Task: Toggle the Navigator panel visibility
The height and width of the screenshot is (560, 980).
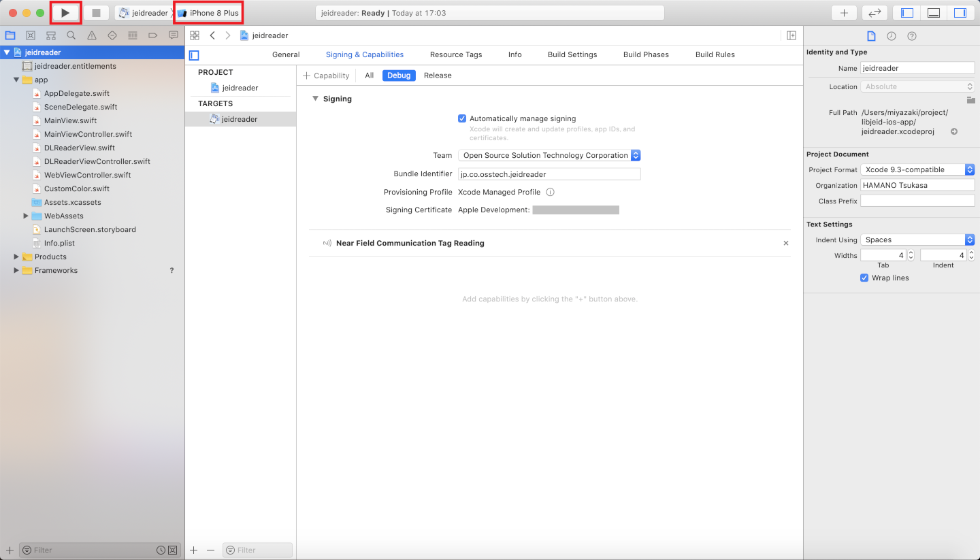Action: point(906,13)
